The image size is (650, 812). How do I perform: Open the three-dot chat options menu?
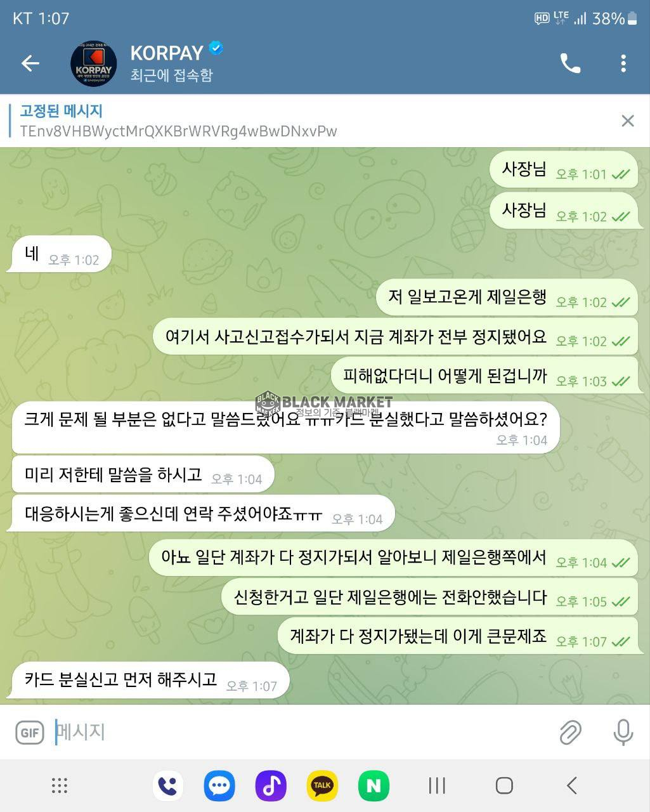tap(623, 63)
